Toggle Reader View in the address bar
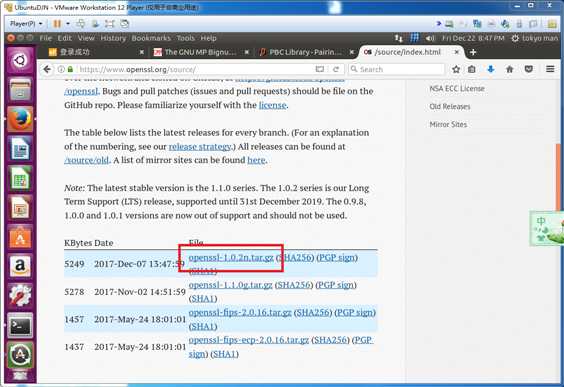Screen dimensions: 564x387 [x=320, y=69]
